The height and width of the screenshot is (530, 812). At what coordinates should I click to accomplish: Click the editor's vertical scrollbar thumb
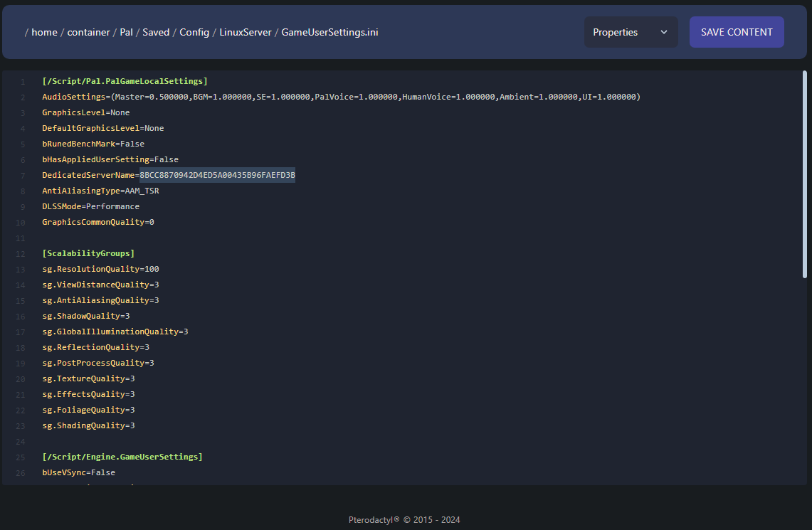point(805,174)
